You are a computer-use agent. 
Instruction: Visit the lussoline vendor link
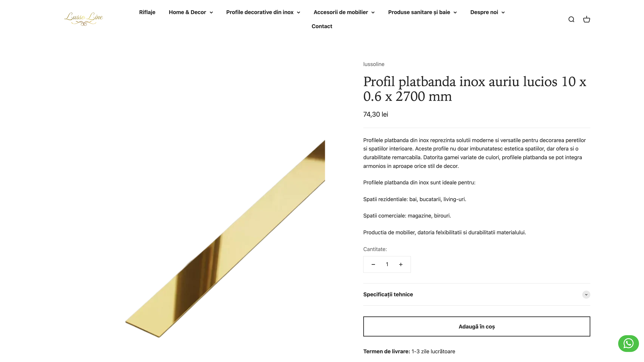(x=374, y=64)
